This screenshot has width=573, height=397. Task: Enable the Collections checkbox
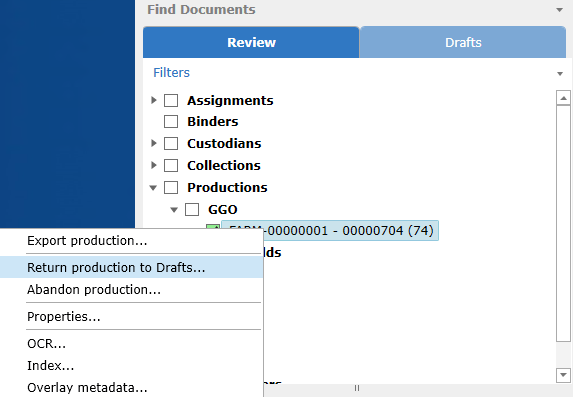pyautogui.click(x=171, y=165)
